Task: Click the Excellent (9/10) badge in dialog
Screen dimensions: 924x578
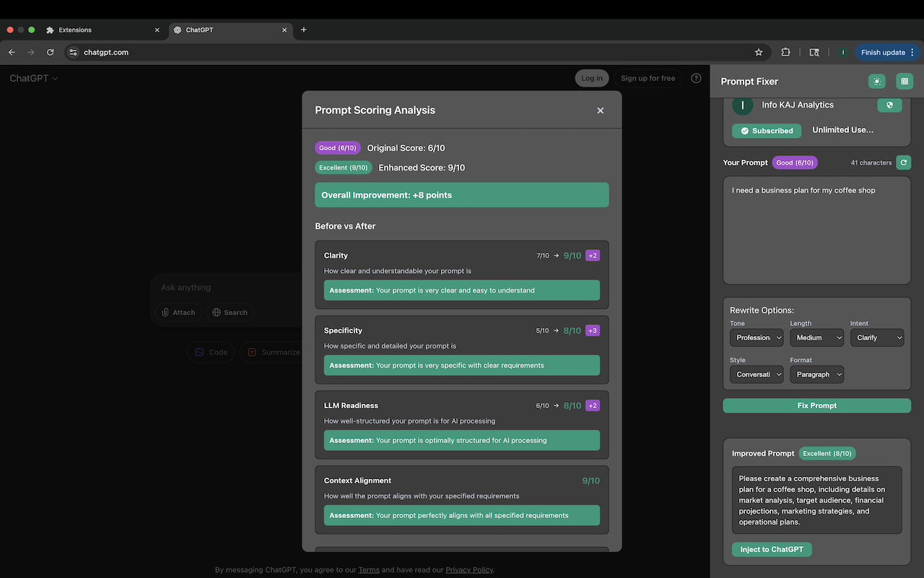Action: point(343,168)
